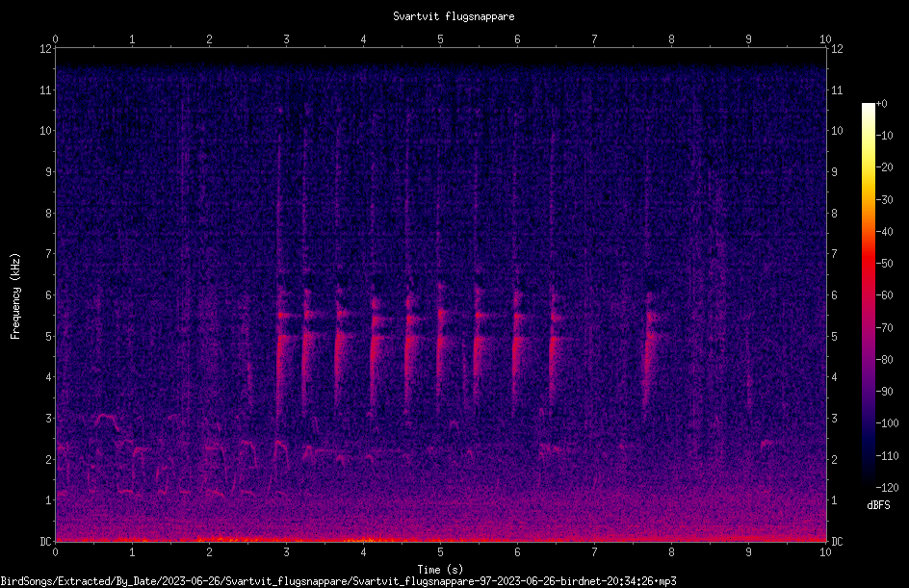Image resolution: width=909 pixels, height=588 pixels.
Task: Click the "-70" color scale label
Action: [885, 328]
